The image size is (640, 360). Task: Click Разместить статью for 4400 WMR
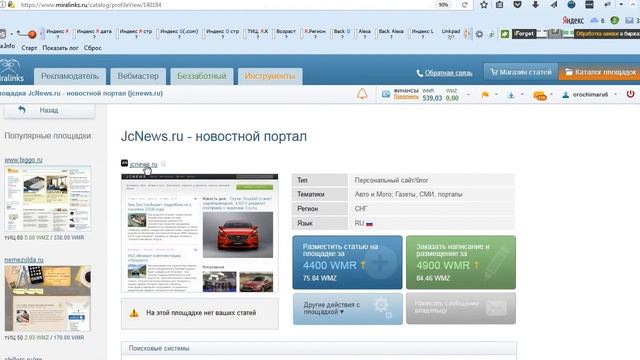coord(347,262)
